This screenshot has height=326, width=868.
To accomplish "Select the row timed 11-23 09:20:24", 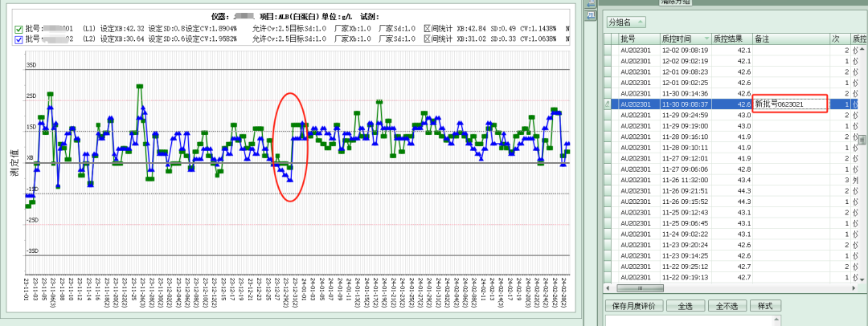I will click(x=731, y=245).
